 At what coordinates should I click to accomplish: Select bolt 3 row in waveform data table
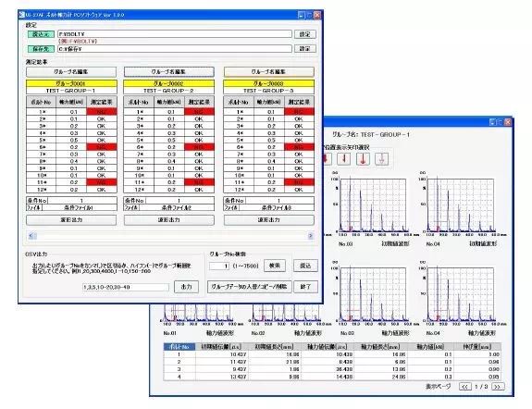(x=332, y=369)
